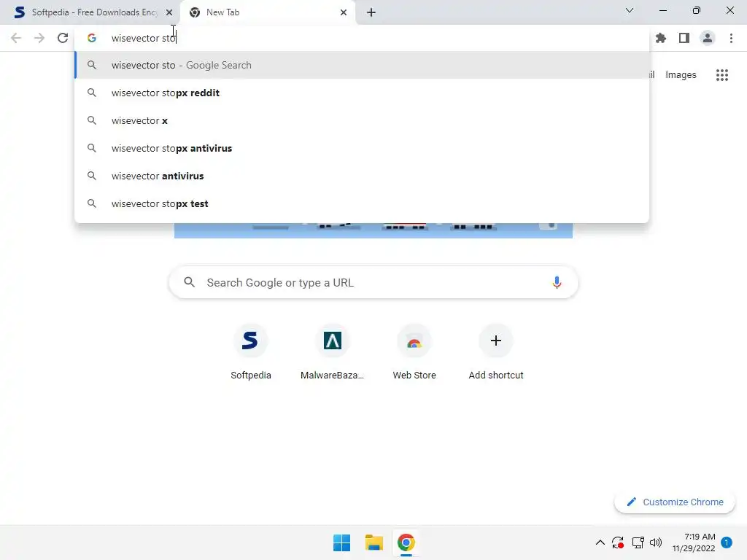Pick the 'wisevector x' suggestion
The image size is (747, 560).
[x=362, y=120]
